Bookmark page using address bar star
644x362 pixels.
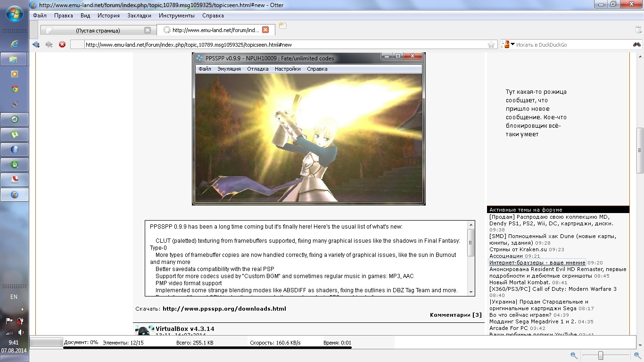coord(491,45)
